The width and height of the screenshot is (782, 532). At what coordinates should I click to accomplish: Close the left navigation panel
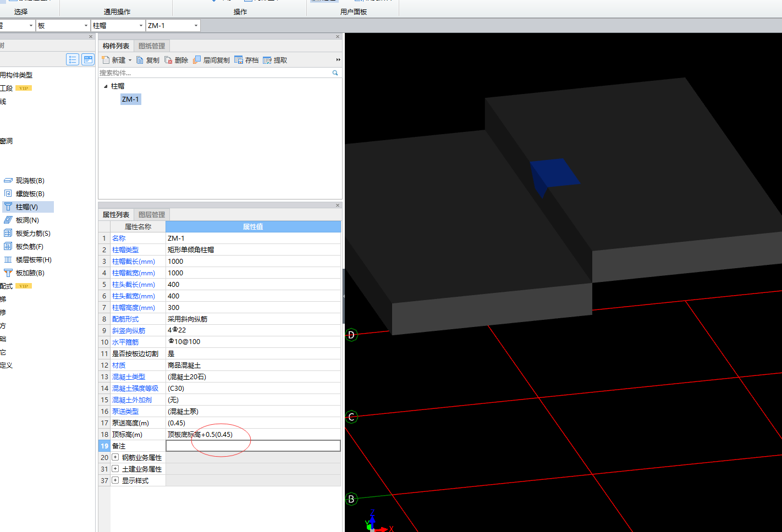click(91, 37)
